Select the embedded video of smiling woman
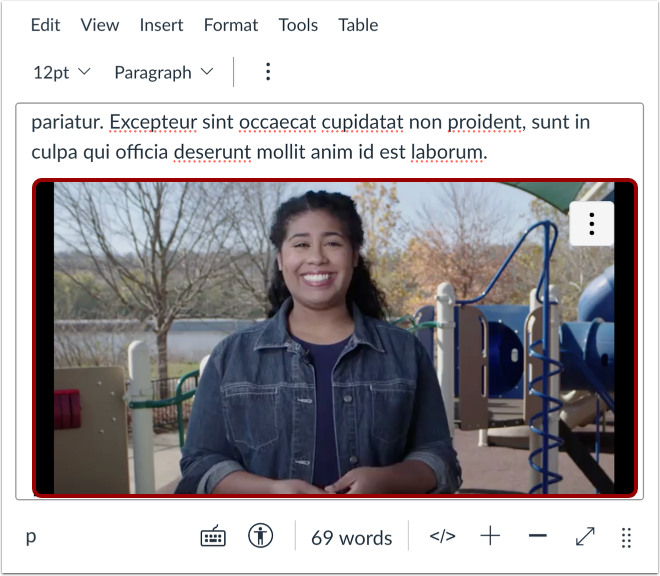This screenshot has width=660, height=576. click(335, 338)
